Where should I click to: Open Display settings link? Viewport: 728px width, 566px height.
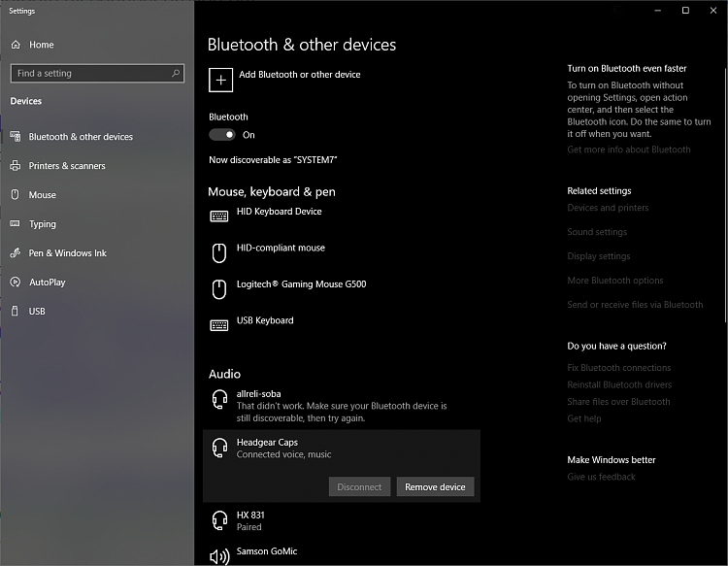coord(599,256)
